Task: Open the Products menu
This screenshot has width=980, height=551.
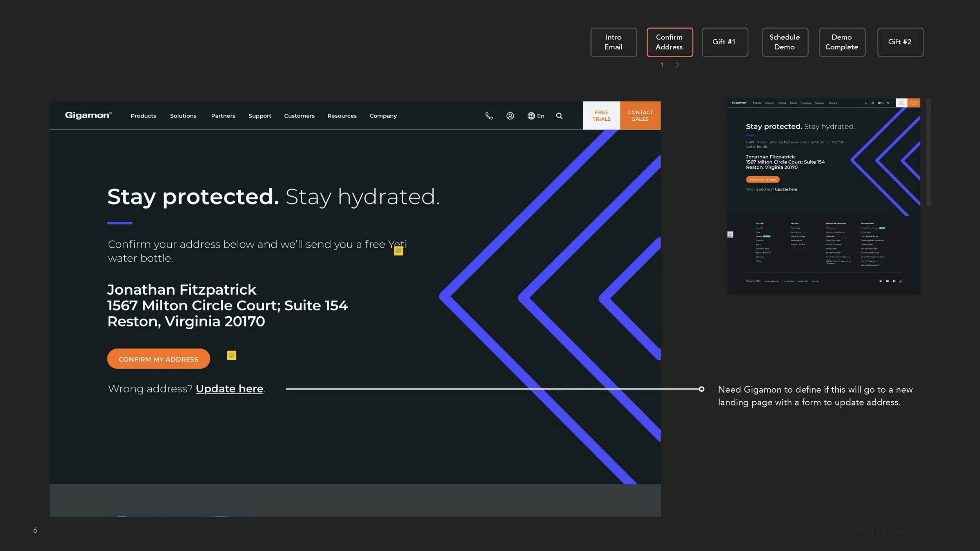Action: [143, 116]
